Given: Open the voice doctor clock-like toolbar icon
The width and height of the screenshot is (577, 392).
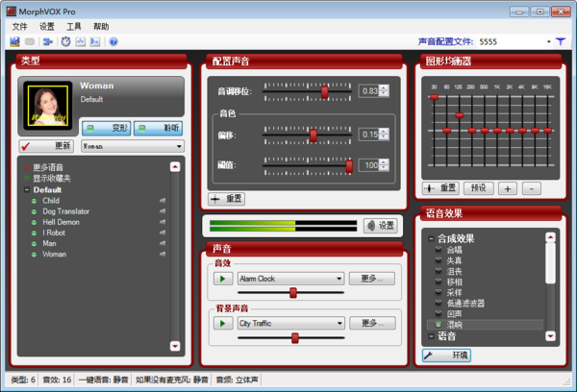Looking at the screenshot, I should point(65,42).
